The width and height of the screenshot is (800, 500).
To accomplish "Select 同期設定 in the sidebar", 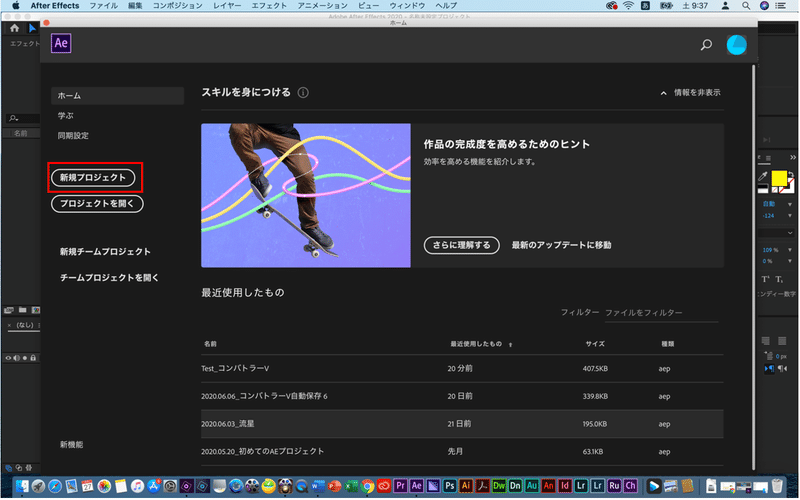I will click(x=73, y=136).
